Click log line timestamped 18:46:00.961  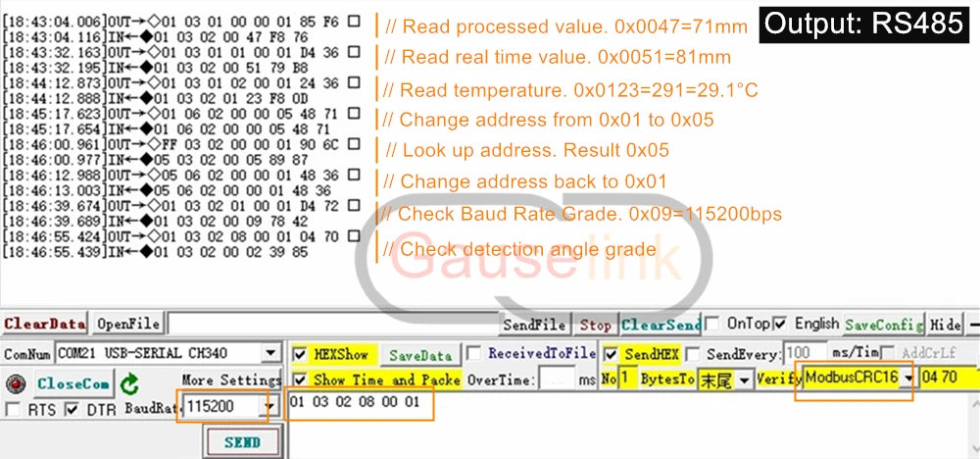point(180,144)
